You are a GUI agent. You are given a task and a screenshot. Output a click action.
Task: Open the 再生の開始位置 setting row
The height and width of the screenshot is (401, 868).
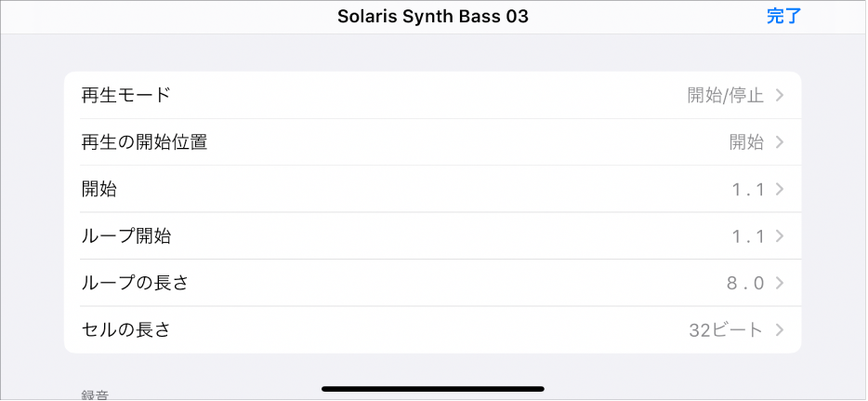(144, 142)
